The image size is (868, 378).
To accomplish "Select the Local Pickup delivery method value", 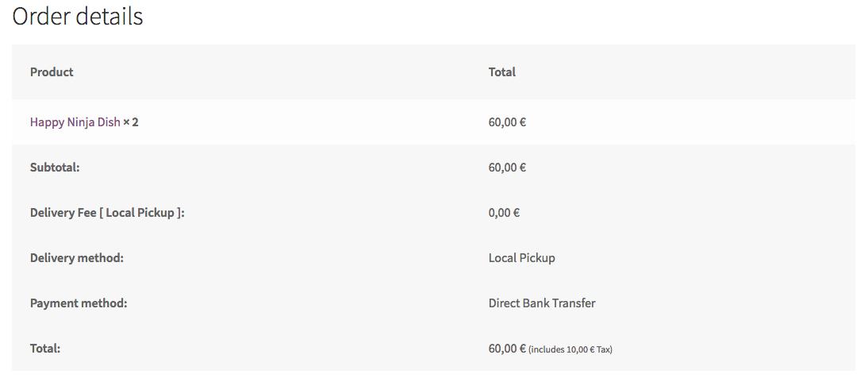I will [x=521, y=258].
